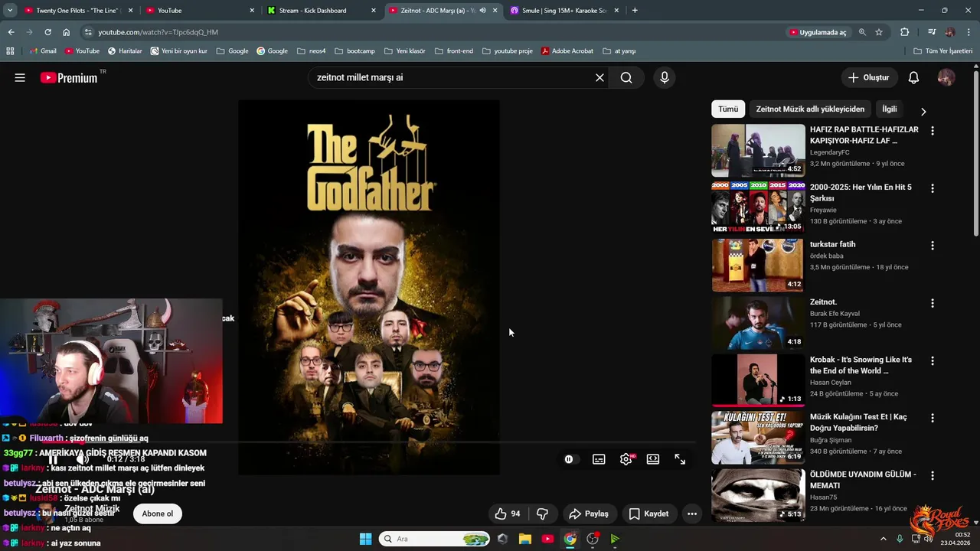
Task: Open a new browser tab
Action: pos(635,11)
